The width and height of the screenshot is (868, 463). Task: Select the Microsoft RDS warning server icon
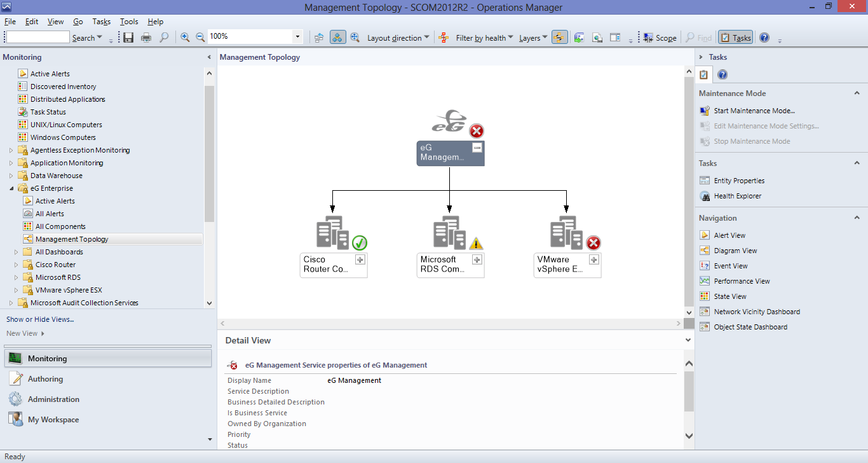450,232
